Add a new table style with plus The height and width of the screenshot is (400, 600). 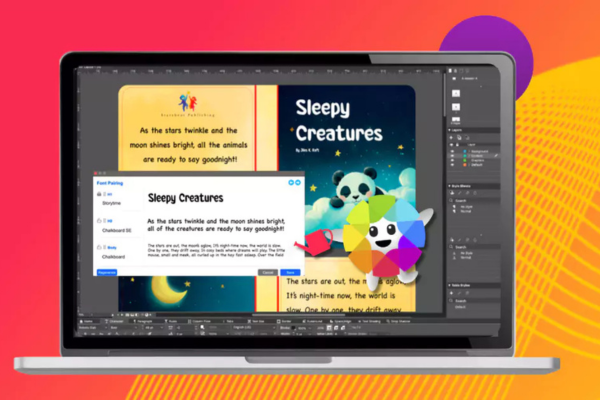click(452, 293)
